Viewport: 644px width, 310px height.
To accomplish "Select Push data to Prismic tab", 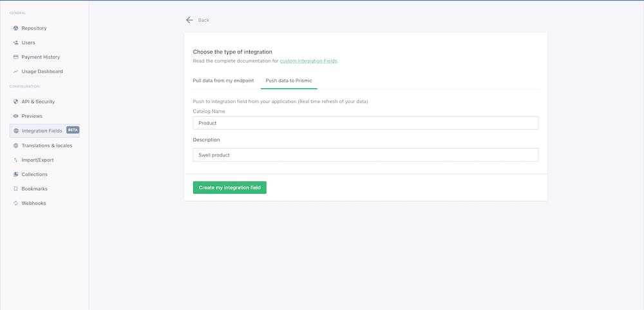I will [289, 81].
